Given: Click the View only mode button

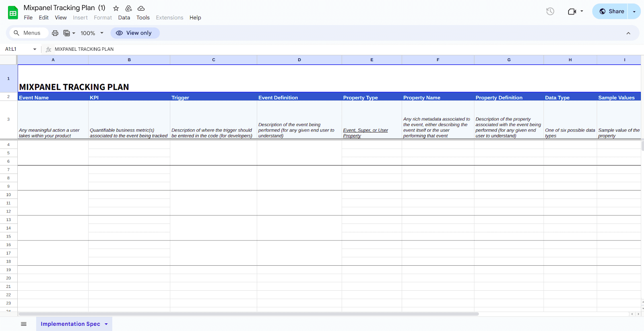Looking at the screenshot, I should (x=135, y=33).
